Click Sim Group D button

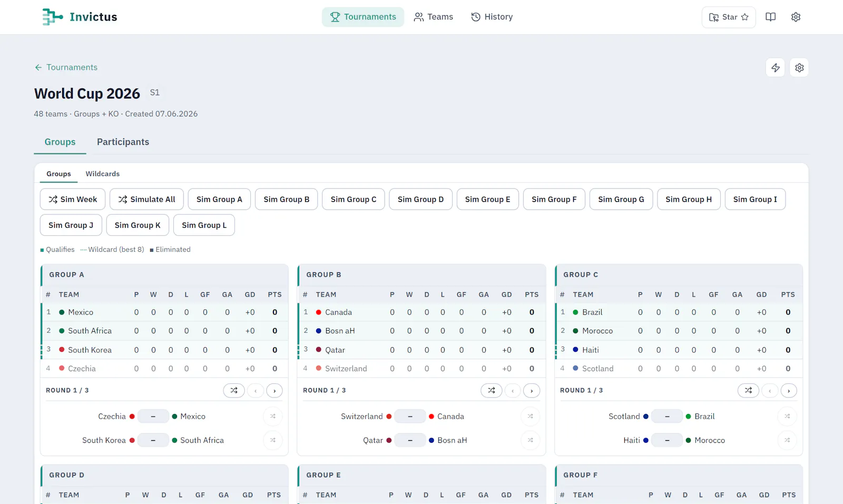click(x=420, y=200)
